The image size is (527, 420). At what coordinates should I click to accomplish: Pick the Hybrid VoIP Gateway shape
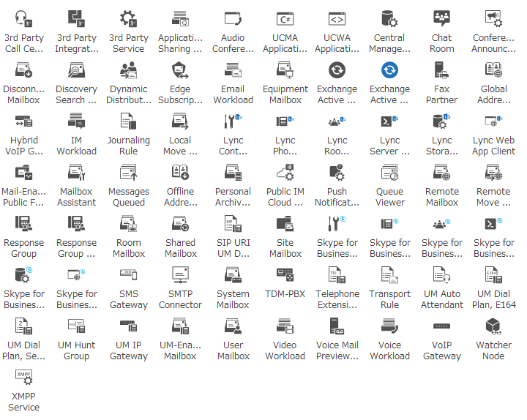tap(23, 121)
